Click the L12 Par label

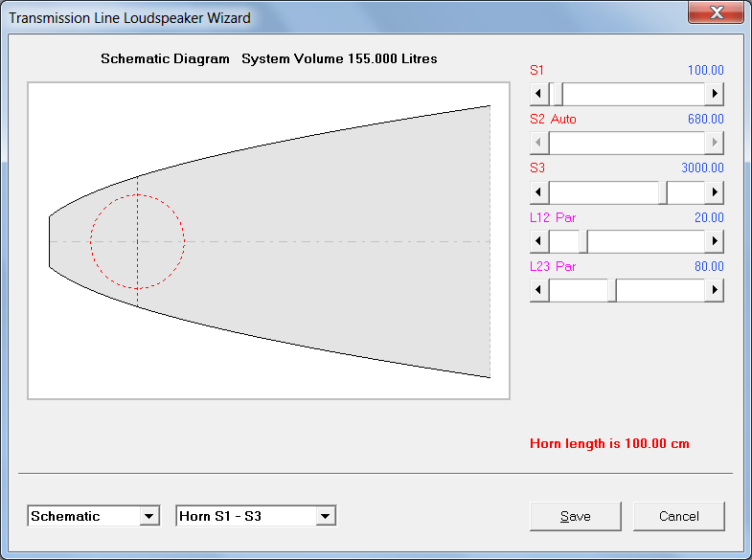553,217
